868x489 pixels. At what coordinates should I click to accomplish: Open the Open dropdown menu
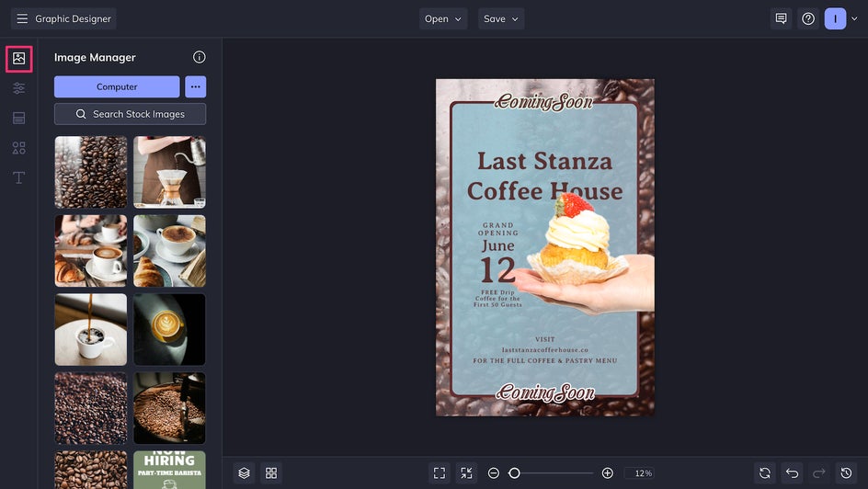[443, 18]
